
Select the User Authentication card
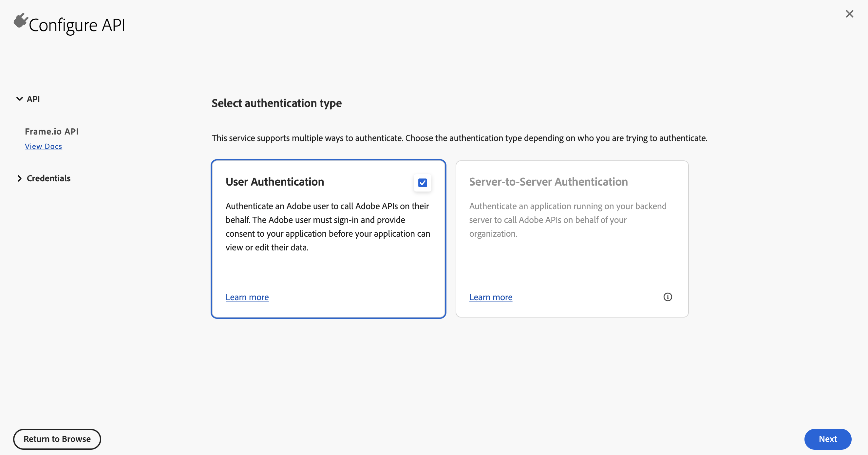click(329, 239)
